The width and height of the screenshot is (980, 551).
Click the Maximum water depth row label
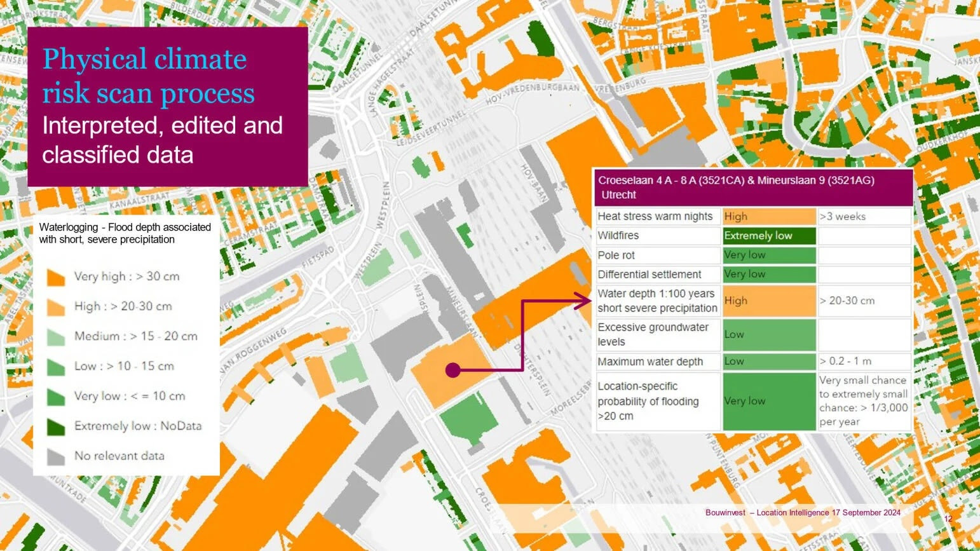click(650, 362)
